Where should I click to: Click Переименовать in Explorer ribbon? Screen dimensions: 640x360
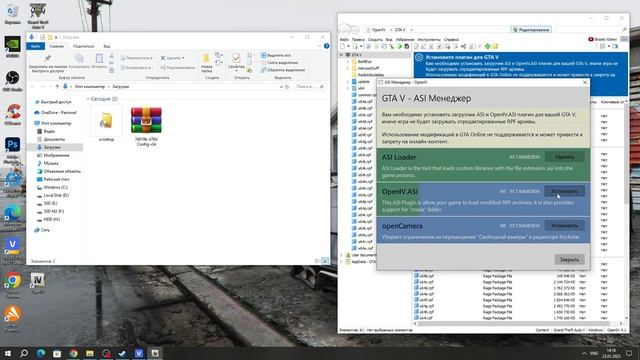coord(178,67)
